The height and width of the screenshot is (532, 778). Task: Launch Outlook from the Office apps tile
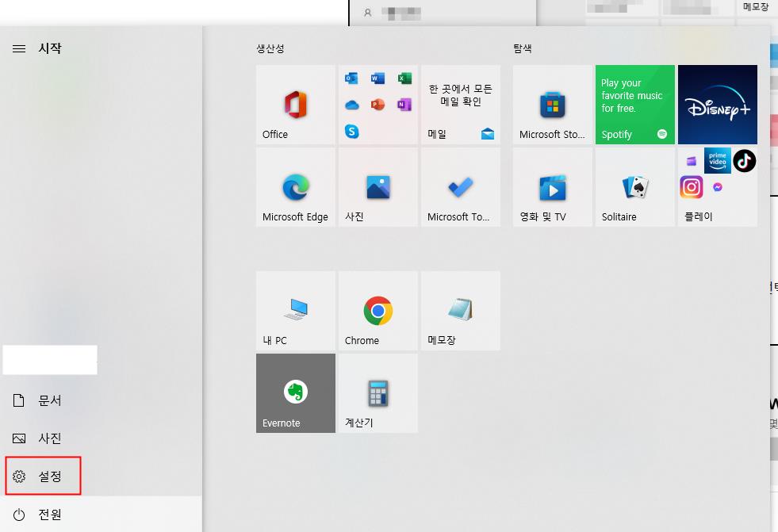click(x=351, y=78)
